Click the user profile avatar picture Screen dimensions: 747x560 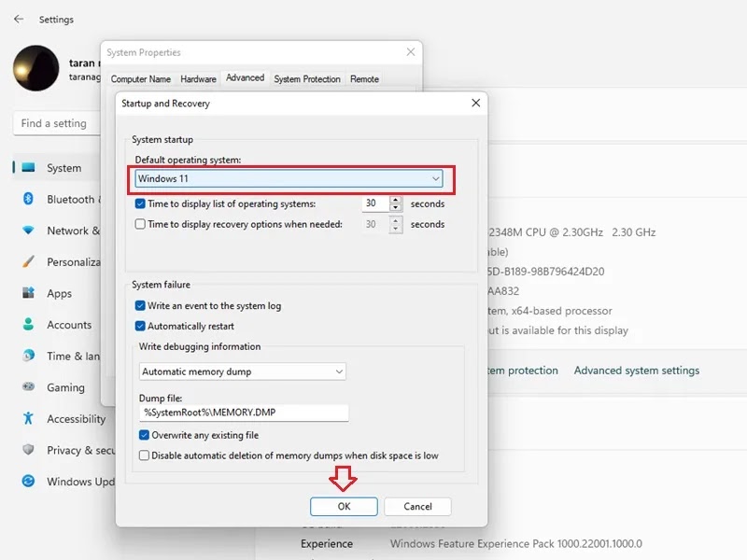pyautogui.click(x=36, y=68)
